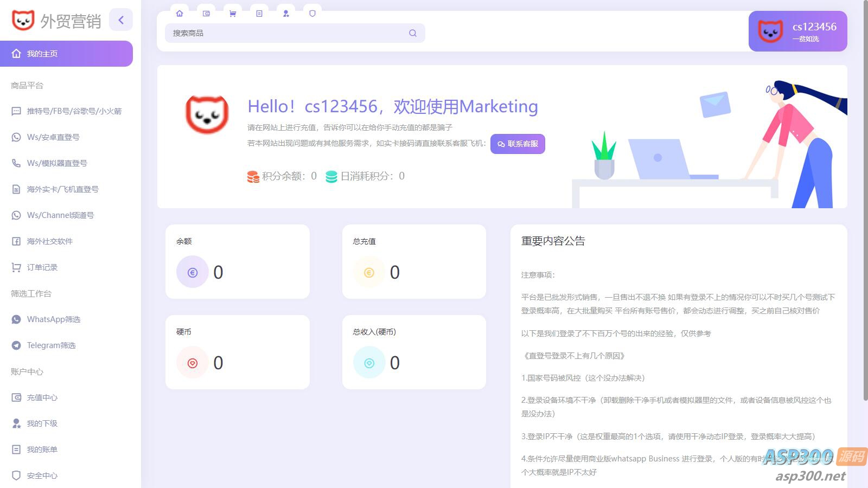The width and height of the screenshot is (868, 488).
Task: Open the cs123456 user profile card
Action: (797, 31)
